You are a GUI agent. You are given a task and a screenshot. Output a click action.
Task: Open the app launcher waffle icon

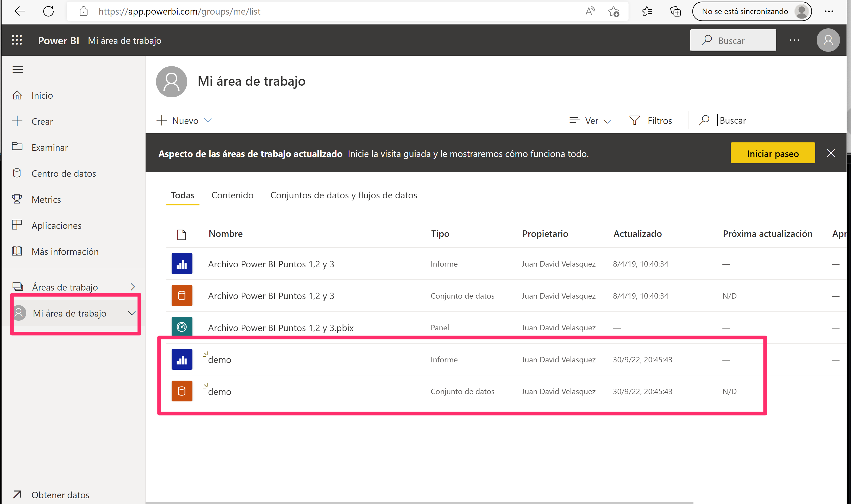pos(17,40)
